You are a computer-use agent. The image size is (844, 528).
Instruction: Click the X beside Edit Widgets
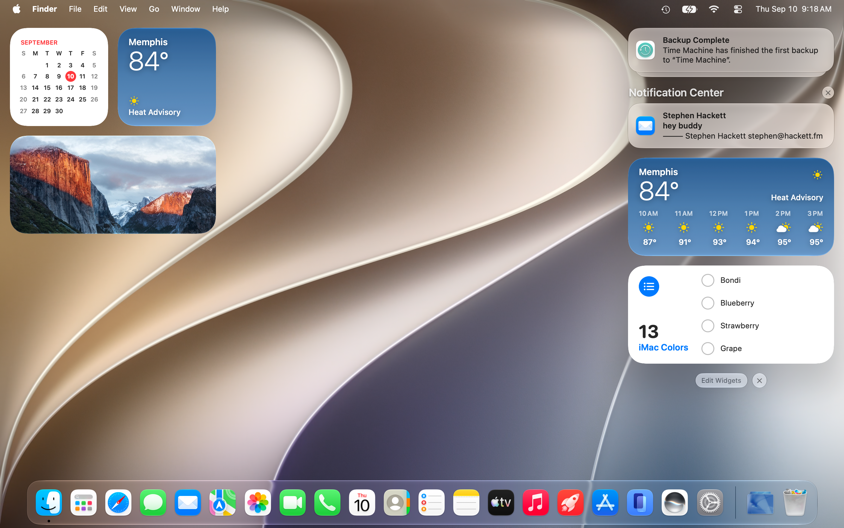[759, 381]
